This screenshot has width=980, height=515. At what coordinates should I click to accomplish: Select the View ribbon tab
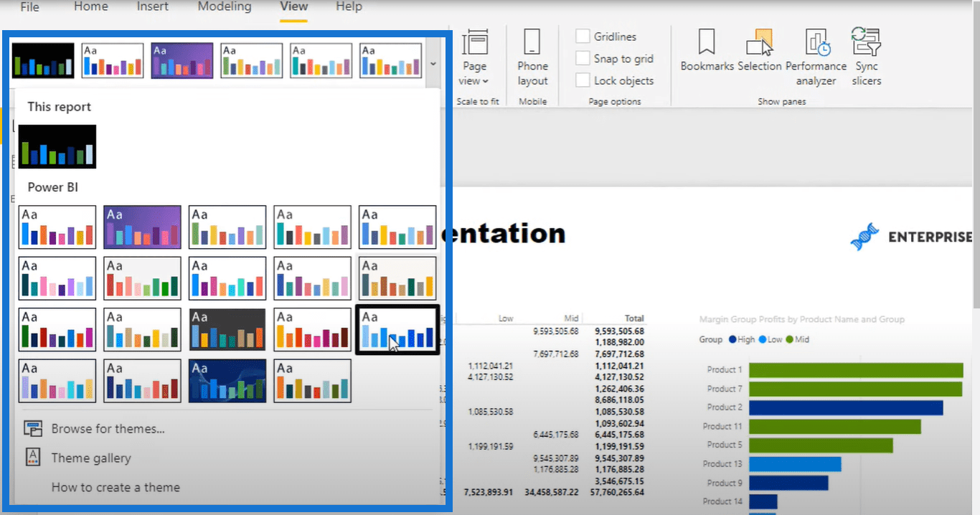pos(293,7)
